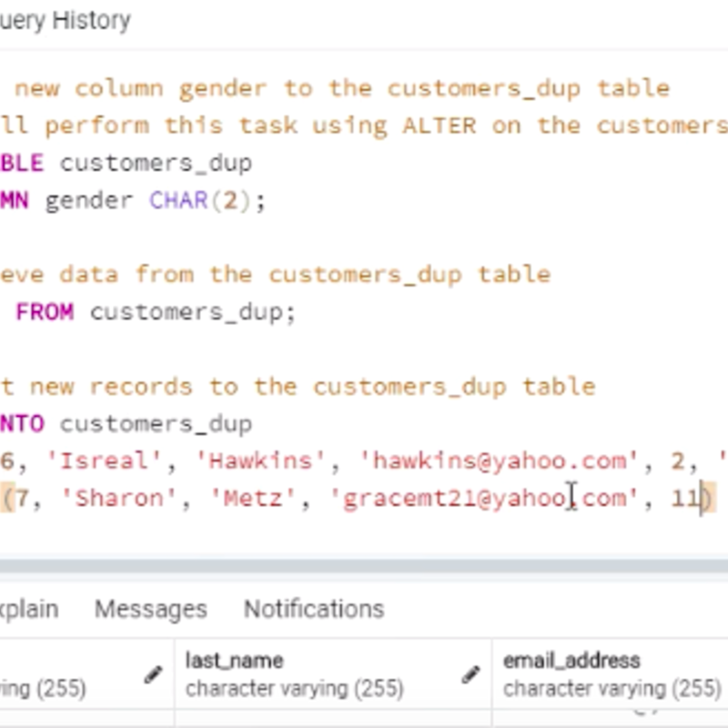Open the Notifications tab
This screenshot has width=728, height=728.
pyautogui.click(x=314, y=609)
